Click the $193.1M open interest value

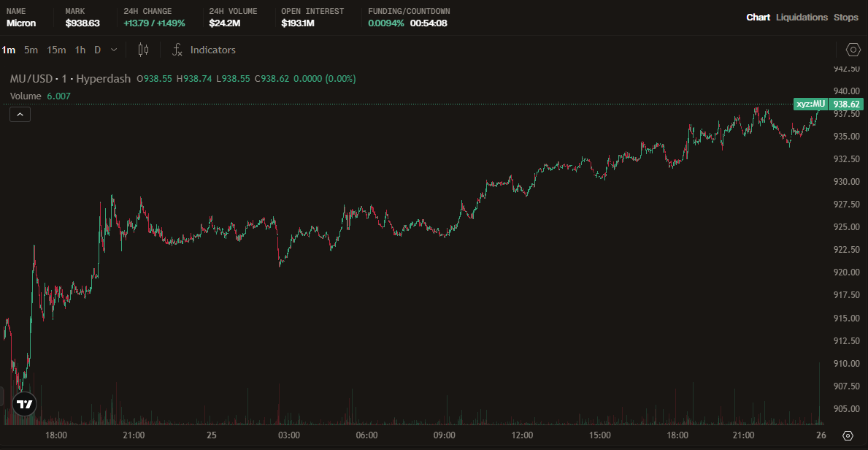(x=298, y=23)
